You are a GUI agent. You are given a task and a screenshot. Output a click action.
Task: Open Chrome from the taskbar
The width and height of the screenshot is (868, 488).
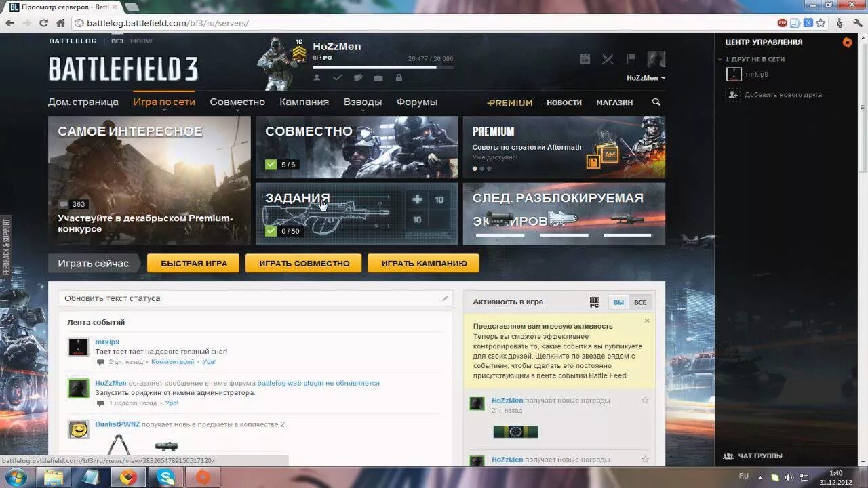(128, 477)
